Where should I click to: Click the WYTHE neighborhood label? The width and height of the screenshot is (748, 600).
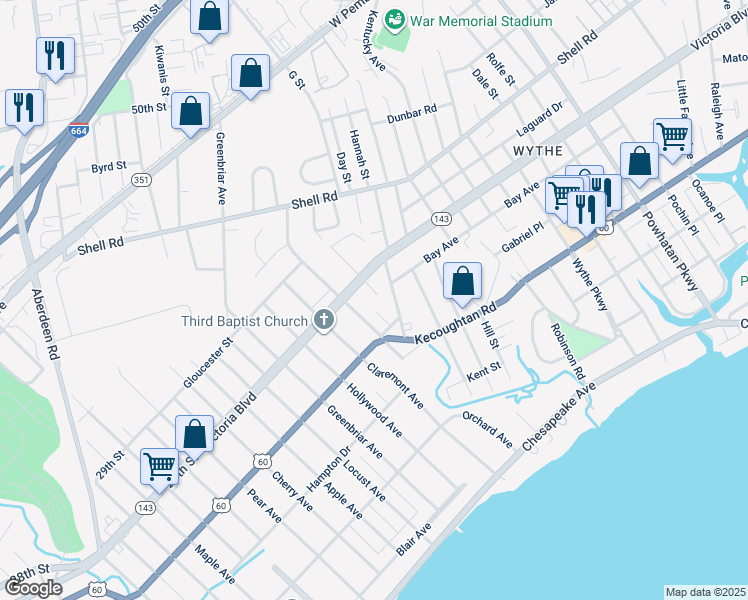coord(538,151)
